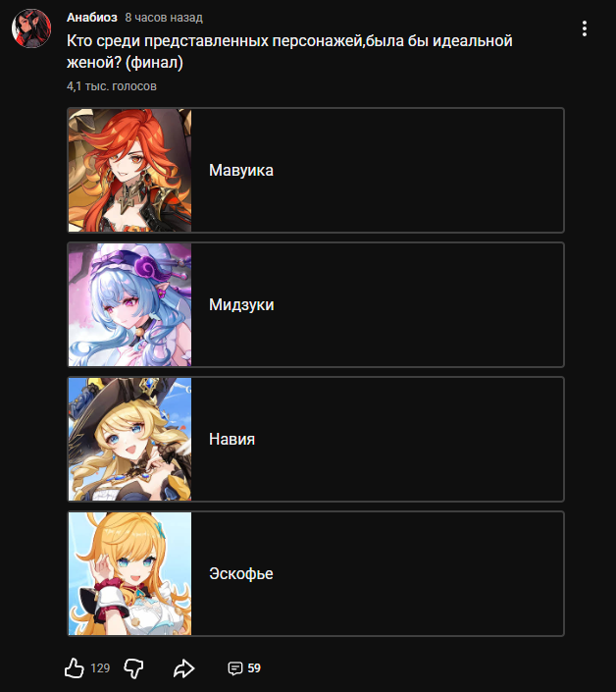Screen dimensions: 616x692
Task: Like the poll post with thumbs up
Action: click(75, 667)
